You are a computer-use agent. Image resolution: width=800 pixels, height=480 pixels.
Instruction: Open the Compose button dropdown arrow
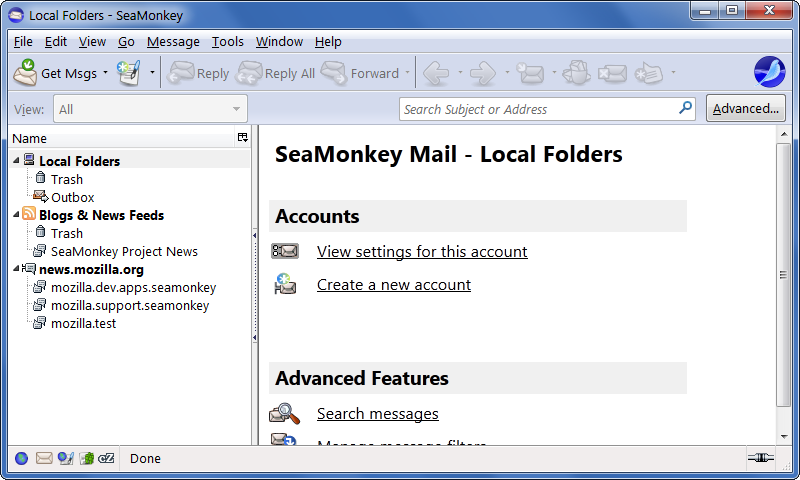(x=152, y=73)
